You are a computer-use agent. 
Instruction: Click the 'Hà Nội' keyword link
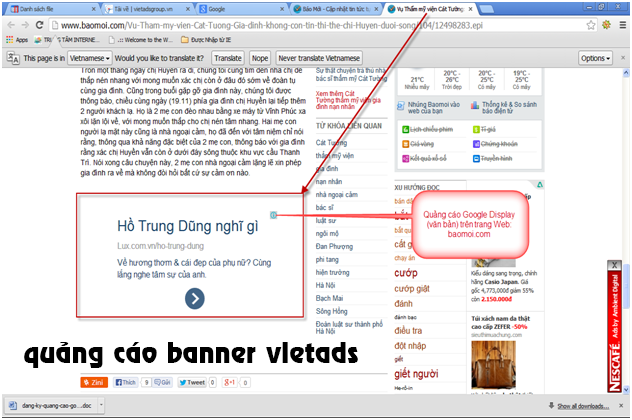[x=325, y=285]
